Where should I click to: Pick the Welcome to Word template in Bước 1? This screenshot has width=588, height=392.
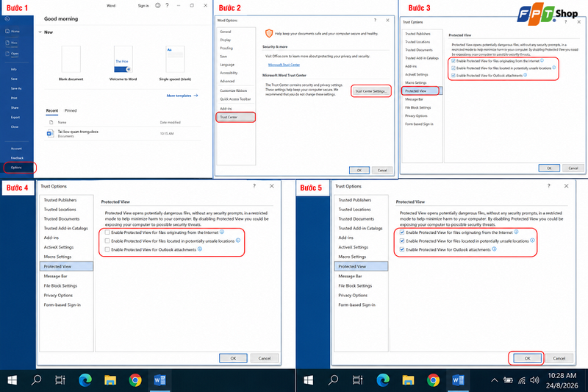click(x=123, y=63)
